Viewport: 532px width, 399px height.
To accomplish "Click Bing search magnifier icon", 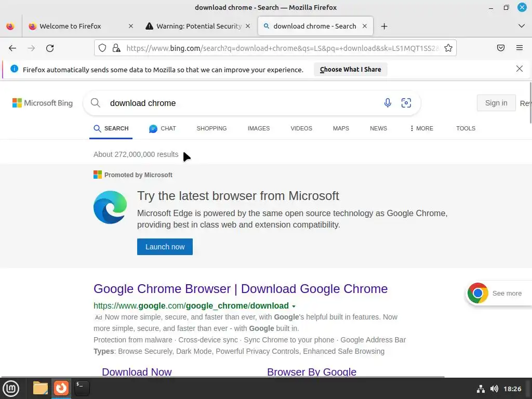I will click(x=96, y=103).
